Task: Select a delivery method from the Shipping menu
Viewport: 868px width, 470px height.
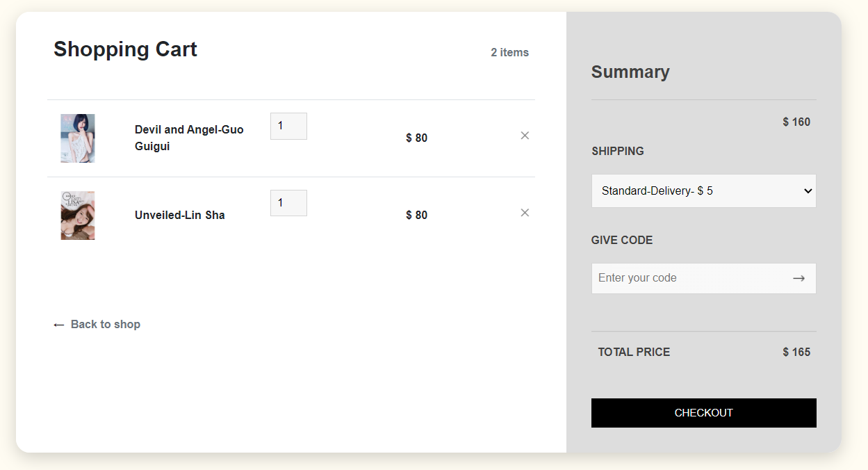Action: [x=703, y=191]
